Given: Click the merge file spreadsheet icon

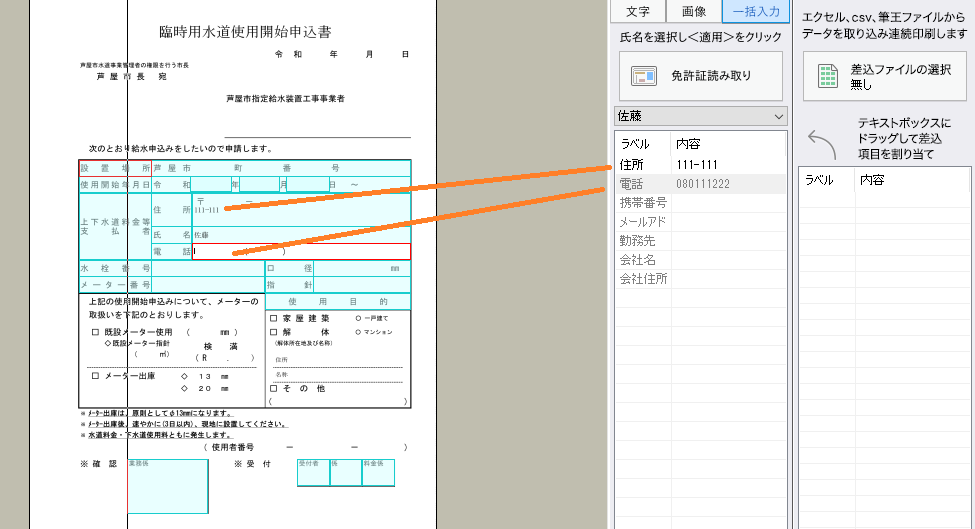Looking at the screenshot, I should [x=827, y=76].
